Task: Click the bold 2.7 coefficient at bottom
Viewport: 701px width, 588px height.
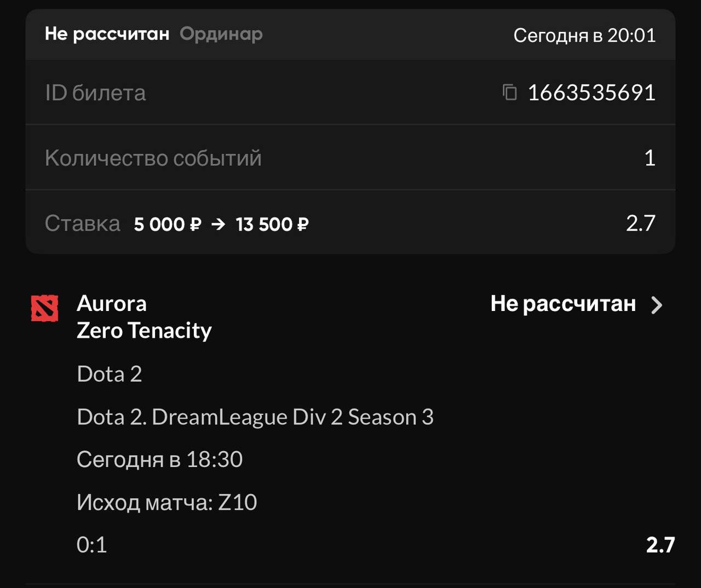Action: [660, 545]
